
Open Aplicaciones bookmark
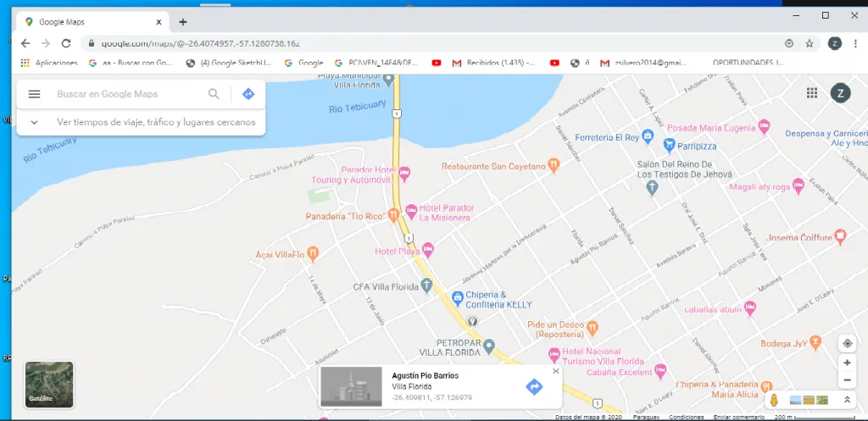click(x=48, y=63)
